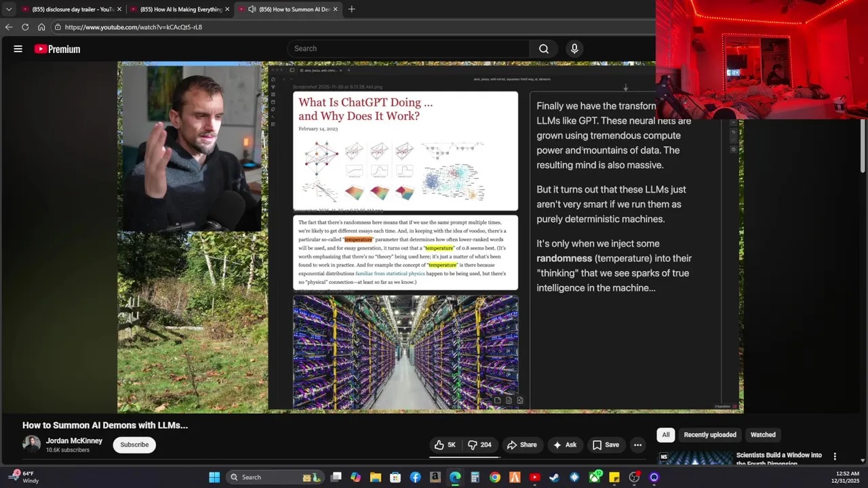Click the YouTube search magnifier button
The height and width of the screenshot is (488, 868).
(544, 49)
